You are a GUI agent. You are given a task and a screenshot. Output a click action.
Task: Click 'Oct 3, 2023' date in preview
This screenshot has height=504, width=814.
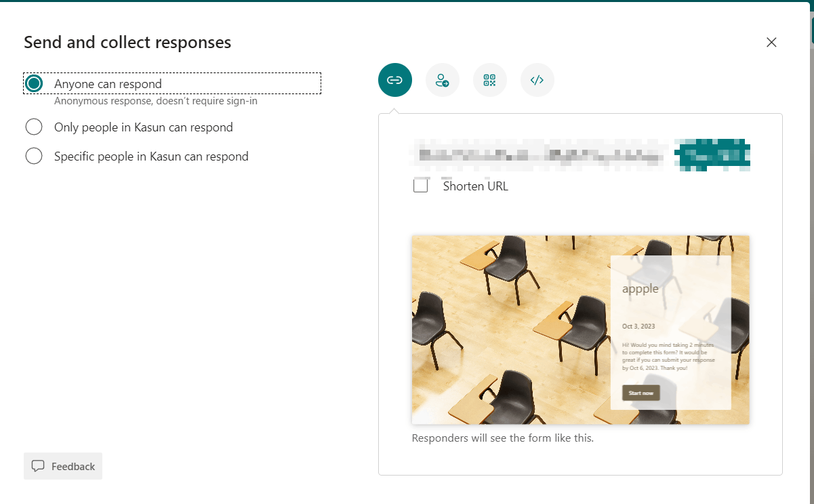638,327
